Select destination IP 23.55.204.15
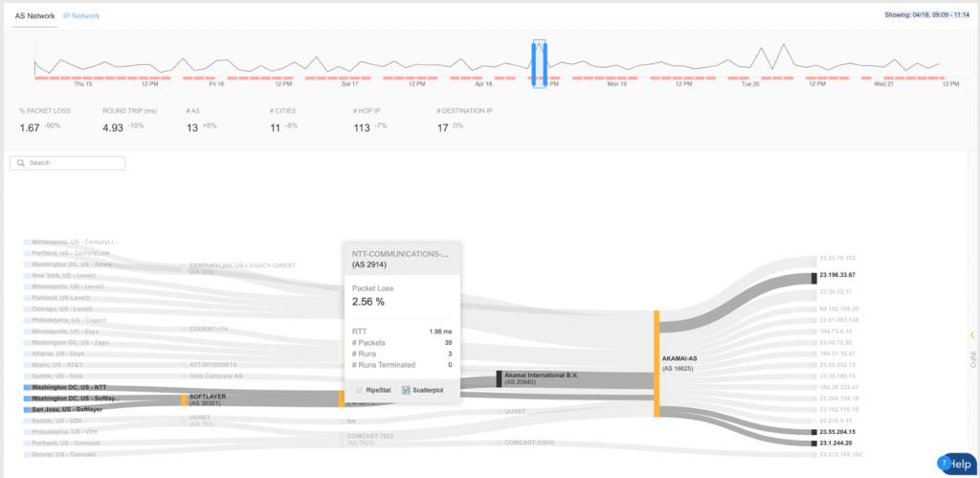980x478 pixels. tap(836, 432)
